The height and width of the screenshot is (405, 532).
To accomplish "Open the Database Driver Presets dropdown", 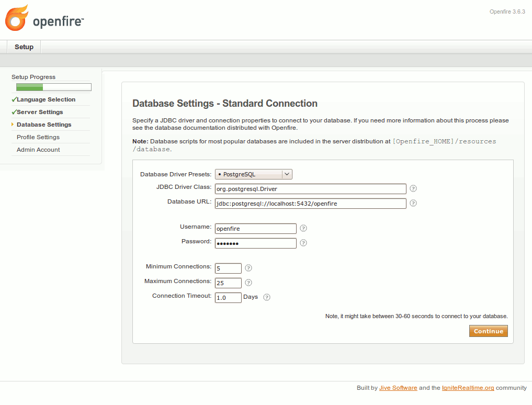I will point(254,174).
